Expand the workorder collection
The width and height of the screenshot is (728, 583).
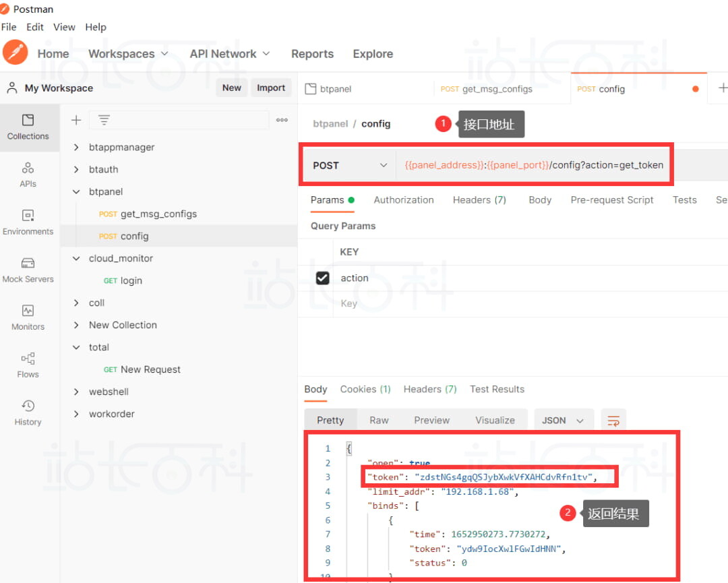76,414
